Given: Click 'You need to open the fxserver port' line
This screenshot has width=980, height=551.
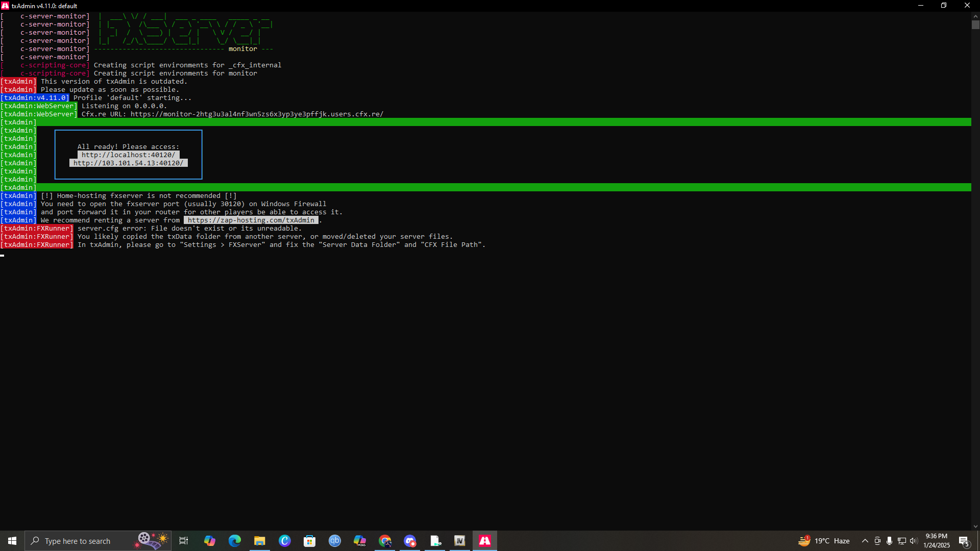Looking at the screenshot, I should coord(183,204).
